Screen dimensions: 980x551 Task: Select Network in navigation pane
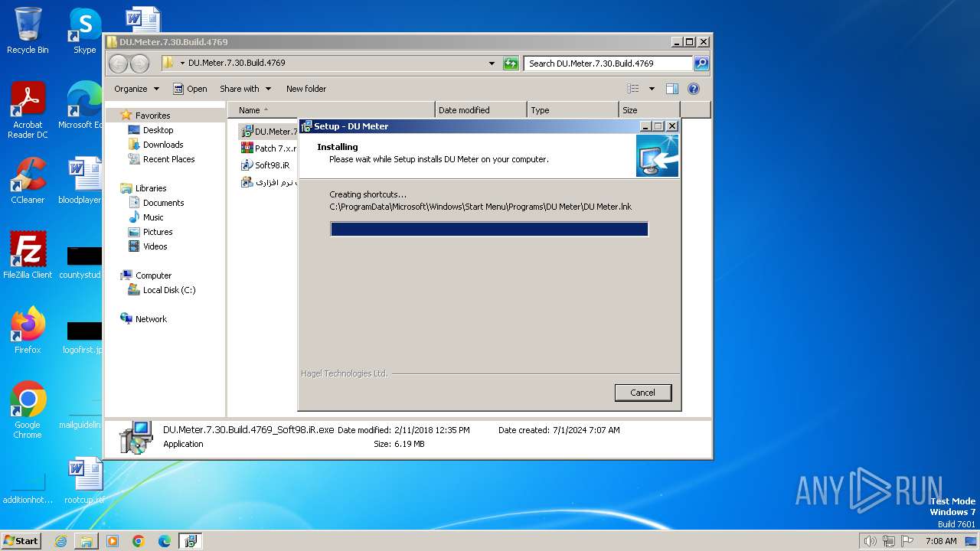pyautogui.click(x=151, y=319)
